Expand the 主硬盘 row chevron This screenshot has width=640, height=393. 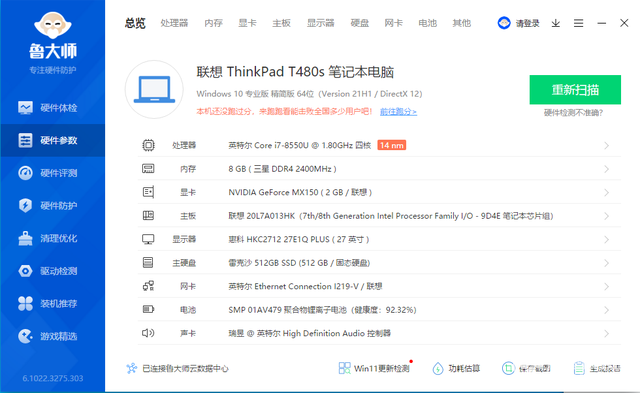click(607, 263)
